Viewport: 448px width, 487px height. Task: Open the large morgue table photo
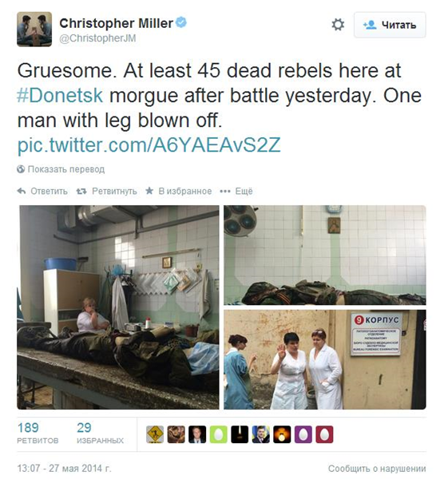pos(118,307)
